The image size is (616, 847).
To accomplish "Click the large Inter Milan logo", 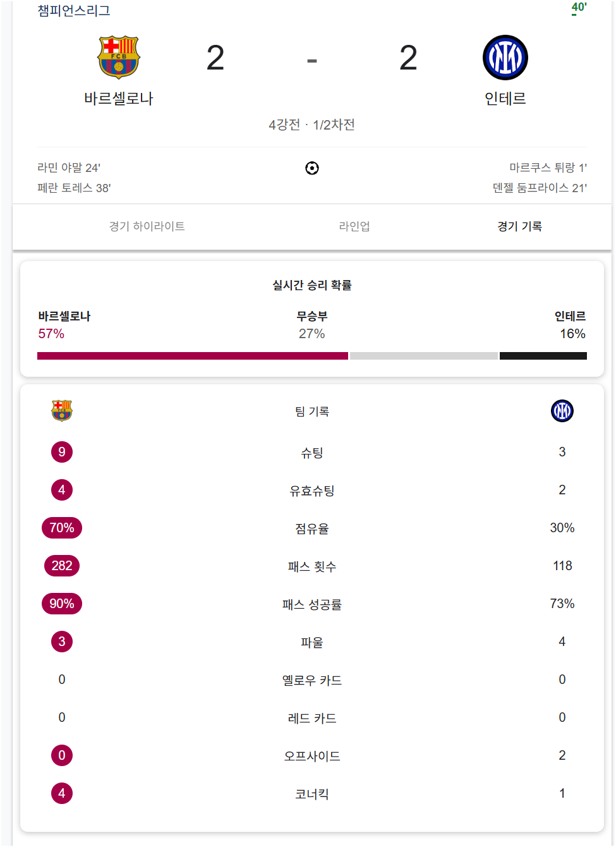I will click(x=505, y=58).
